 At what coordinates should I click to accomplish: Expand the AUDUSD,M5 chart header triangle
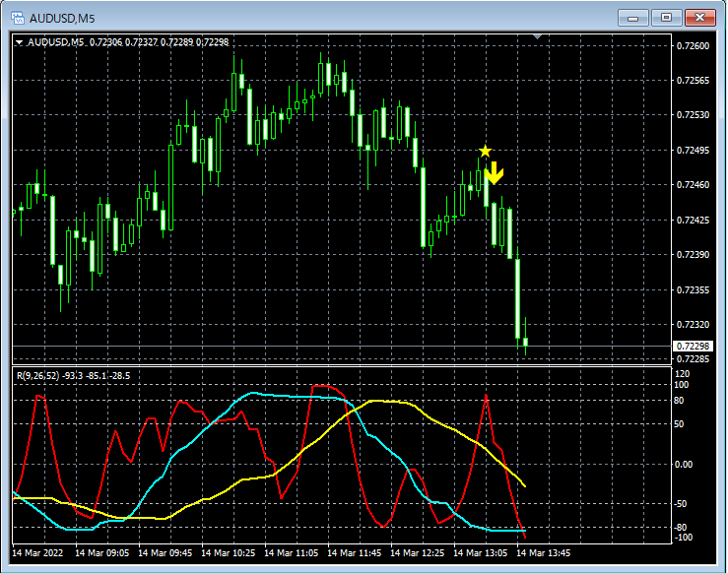pyautogui.click(x=19, y=42)
